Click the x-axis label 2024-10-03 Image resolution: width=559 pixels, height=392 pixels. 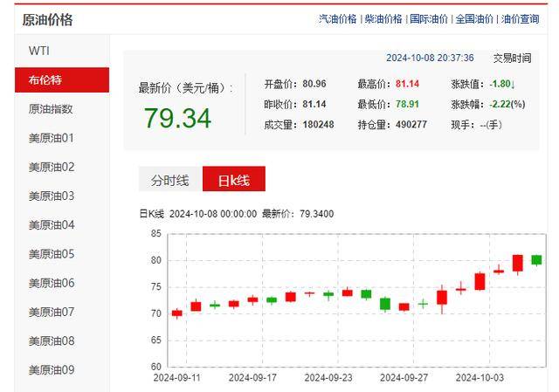(480, 378)
